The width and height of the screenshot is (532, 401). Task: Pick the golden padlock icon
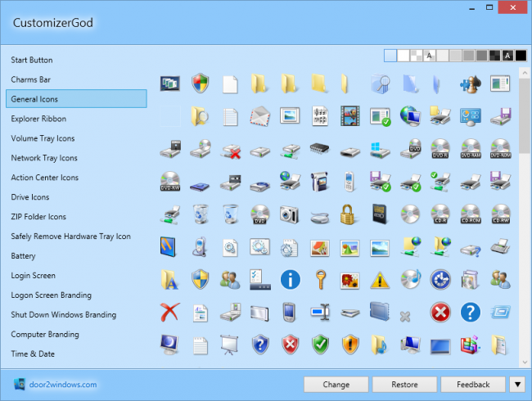click(x=347, y=214)
